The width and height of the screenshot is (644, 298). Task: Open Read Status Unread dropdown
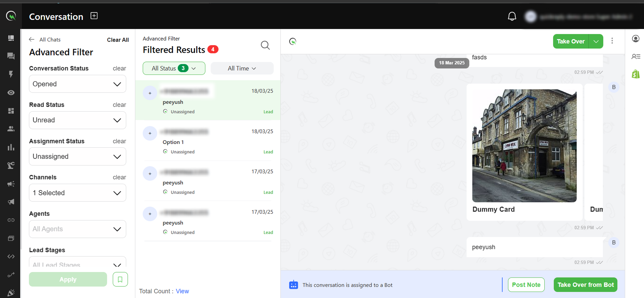click(x=78, y=120)
